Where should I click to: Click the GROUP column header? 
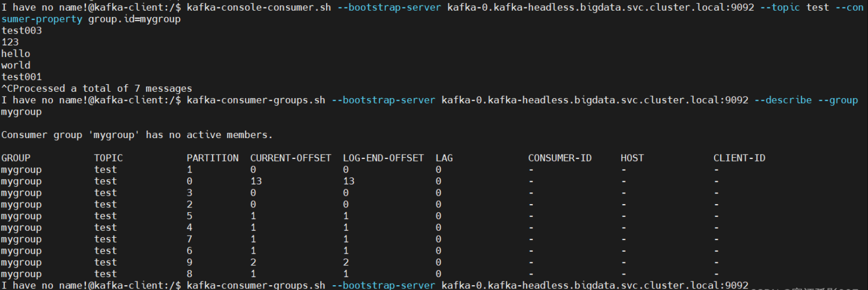pyautogui.click(x=15, y=158)
